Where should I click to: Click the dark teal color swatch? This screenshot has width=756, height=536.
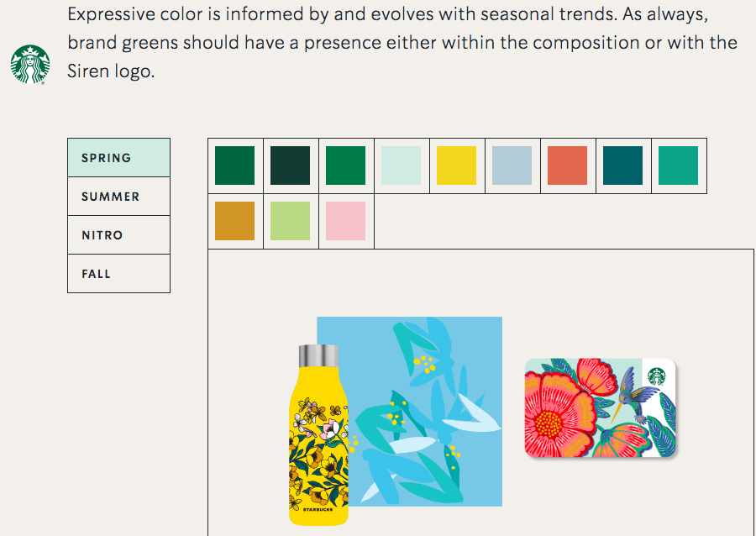click(622, 166)
